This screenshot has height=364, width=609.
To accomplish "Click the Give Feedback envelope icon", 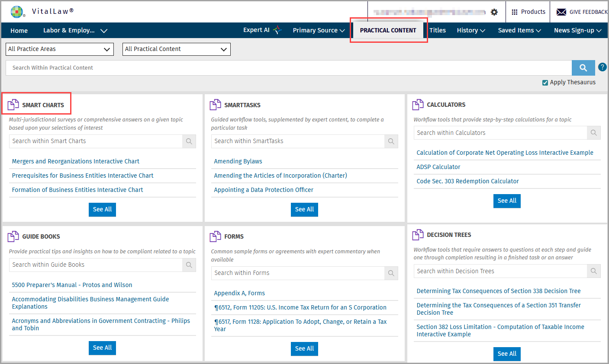I will (561, 12).
